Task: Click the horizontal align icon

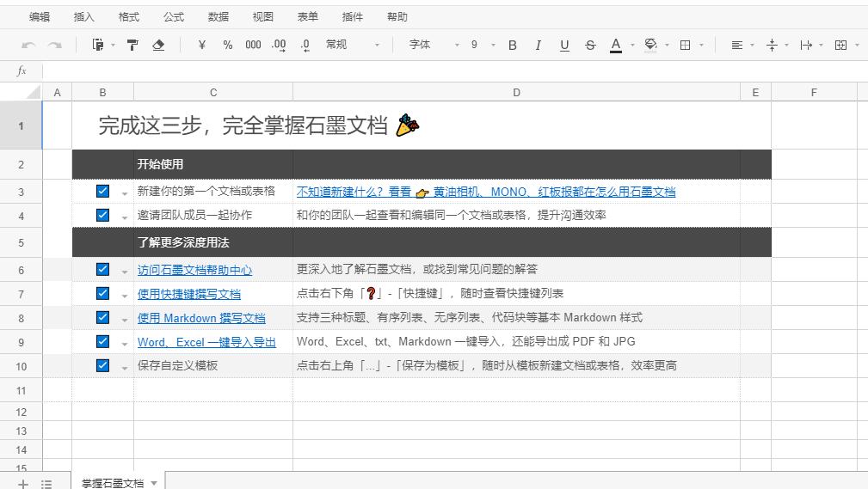Action: [x=736, y=46]
